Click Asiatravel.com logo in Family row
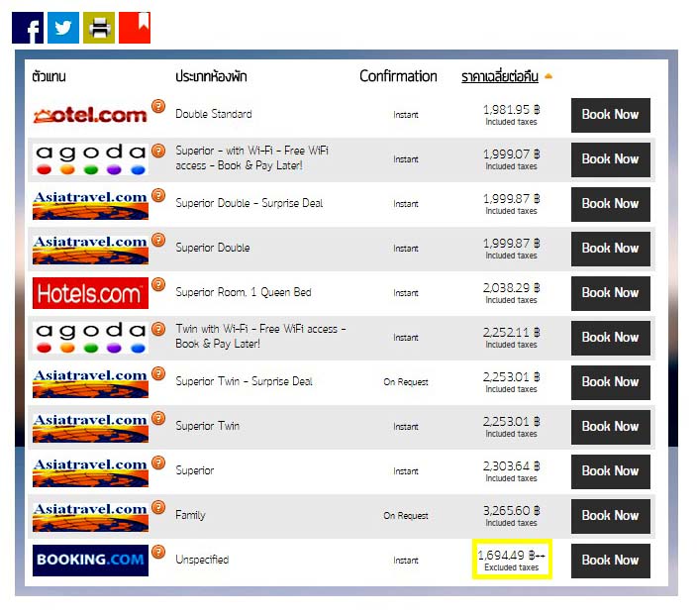The width and height of the screenshot is (697, 616). click(x=90, y=516)
